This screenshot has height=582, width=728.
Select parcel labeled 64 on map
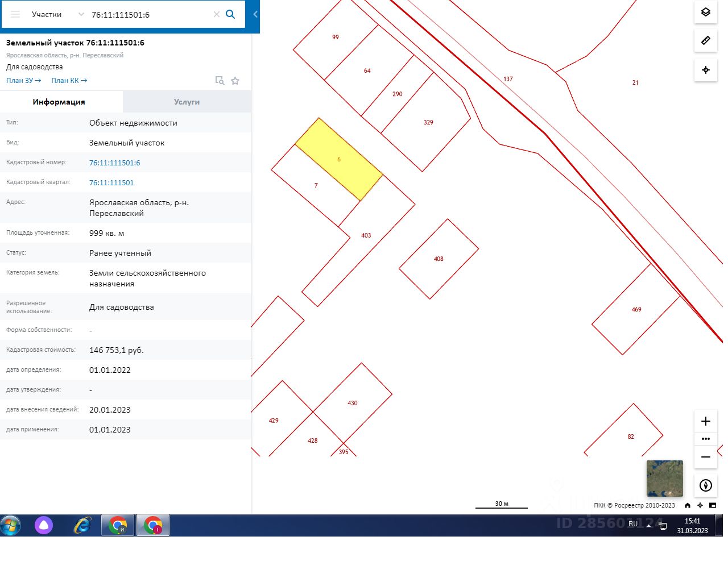(x=367, y=70)
